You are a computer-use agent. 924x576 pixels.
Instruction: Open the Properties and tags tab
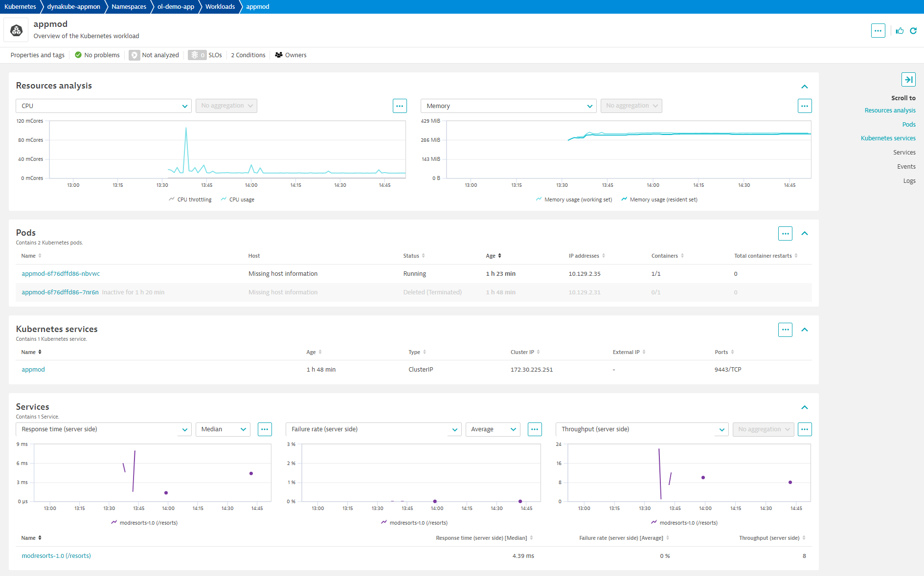pos(38,55)
